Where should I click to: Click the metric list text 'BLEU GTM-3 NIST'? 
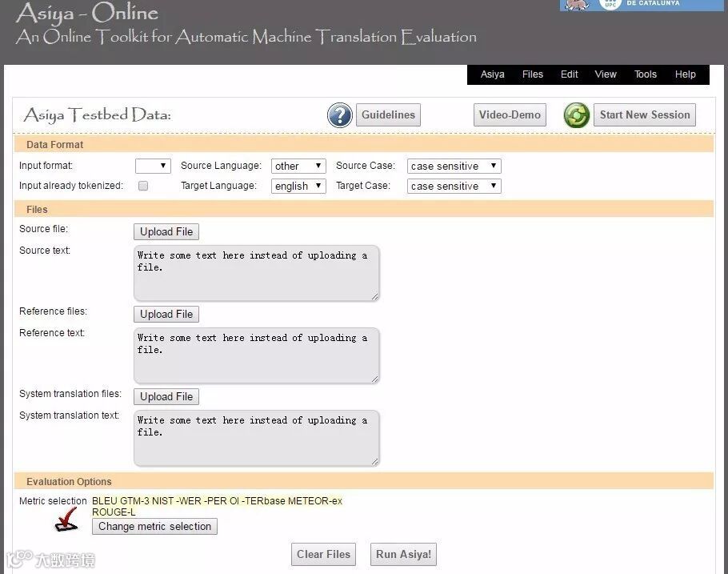[133, 501]
